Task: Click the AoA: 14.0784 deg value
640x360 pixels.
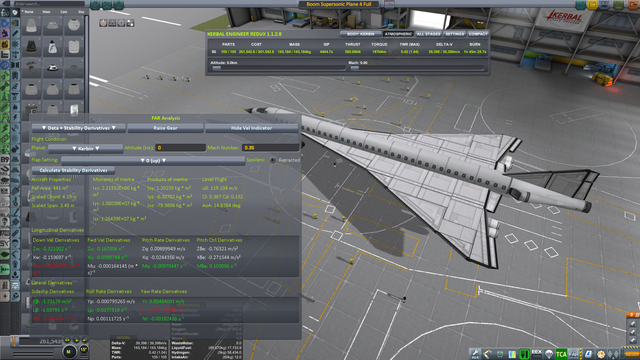Action: (221, 206)
